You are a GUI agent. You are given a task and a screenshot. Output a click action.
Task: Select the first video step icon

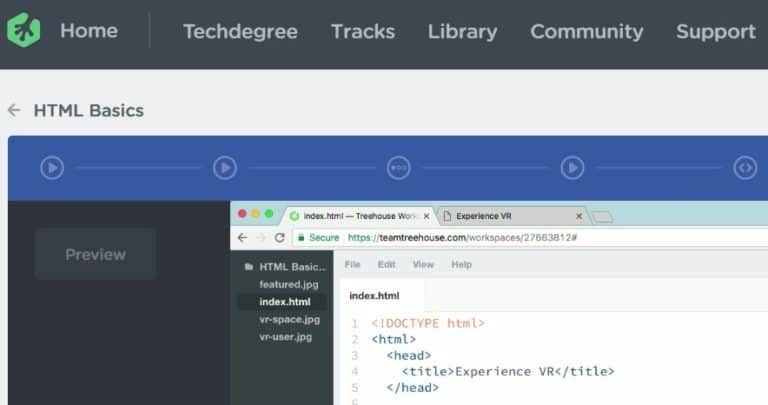pyautogui.click(x=52, y=167)
